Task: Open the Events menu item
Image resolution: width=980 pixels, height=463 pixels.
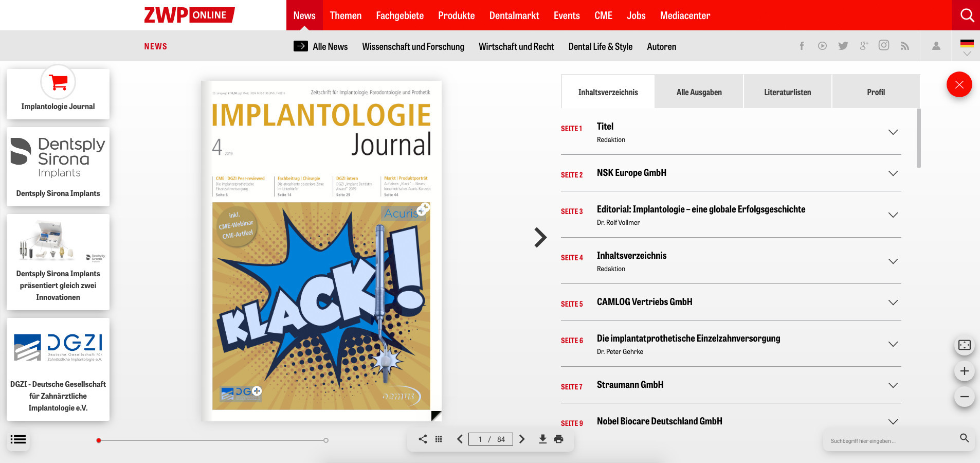Action: click(x=567, y=15)
